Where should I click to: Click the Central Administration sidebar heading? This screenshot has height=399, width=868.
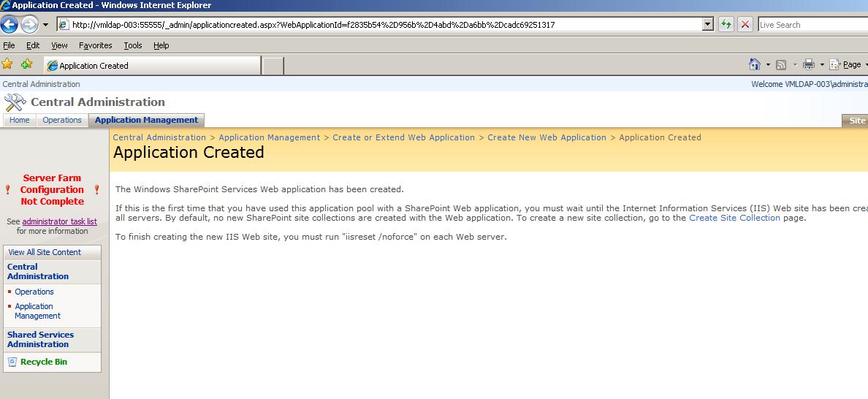coord(38,271)
